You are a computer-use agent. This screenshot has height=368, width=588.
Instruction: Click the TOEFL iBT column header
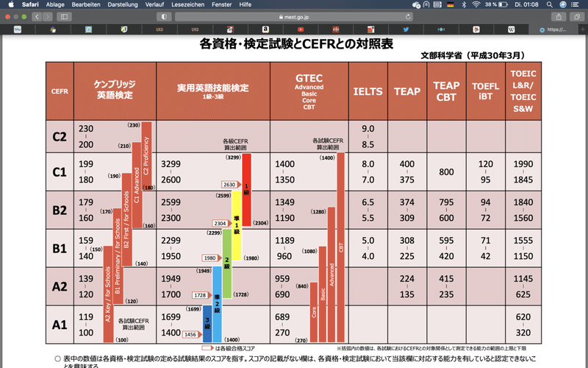point(485,91)
